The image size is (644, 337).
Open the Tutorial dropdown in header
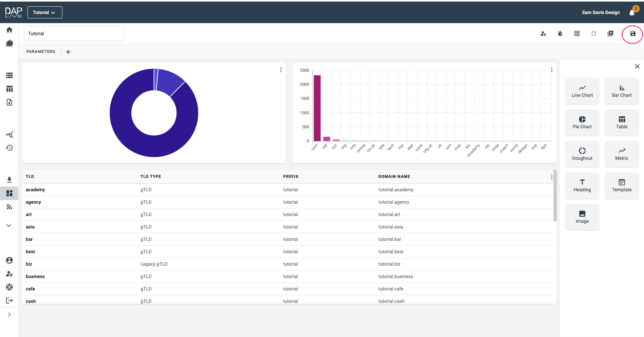pos(45,12)
